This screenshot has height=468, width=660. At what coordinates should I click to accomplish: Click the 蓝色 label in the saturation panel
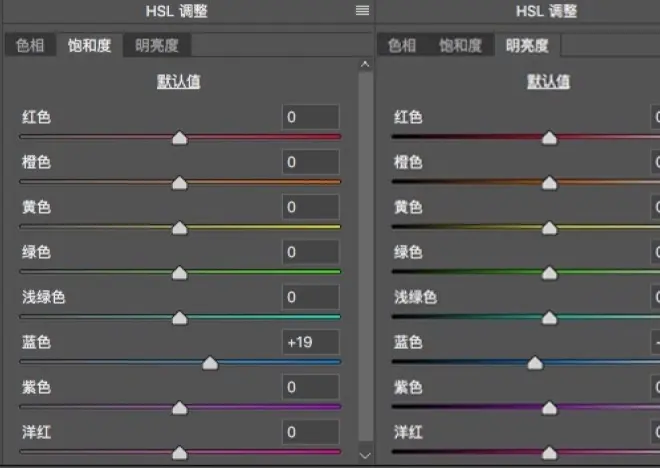pyautogui.click(x=36, y=342)
